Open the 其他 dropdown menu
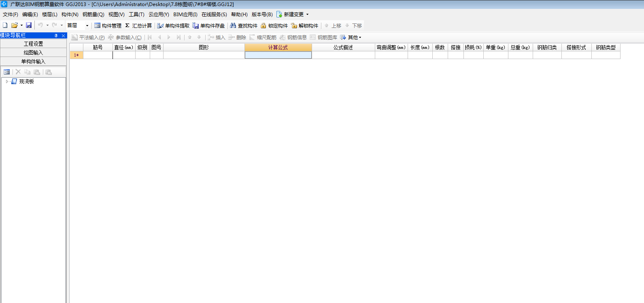 (351, 37)
